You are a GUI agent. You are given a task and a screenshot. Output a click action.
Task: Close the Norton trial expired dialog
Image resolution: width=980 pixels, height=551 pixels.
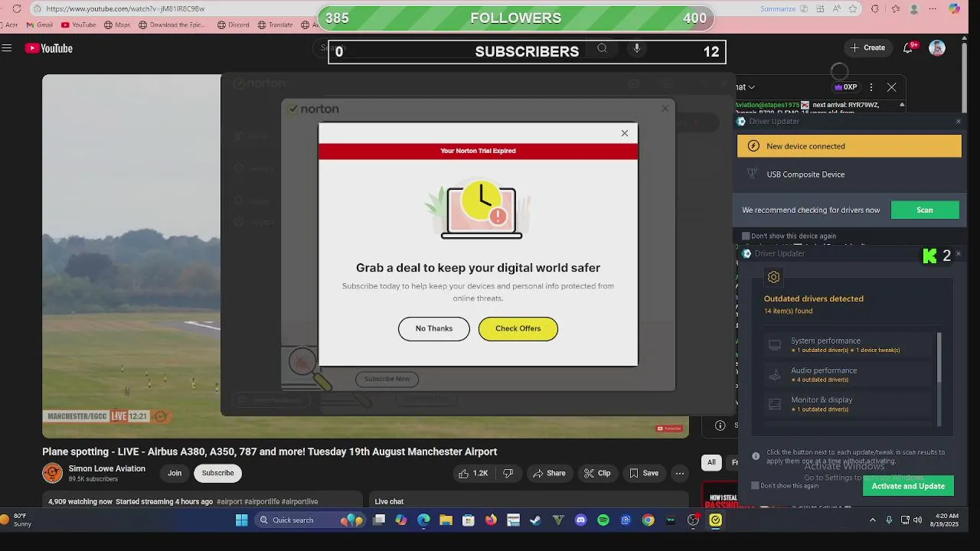[x=625, y=133]
